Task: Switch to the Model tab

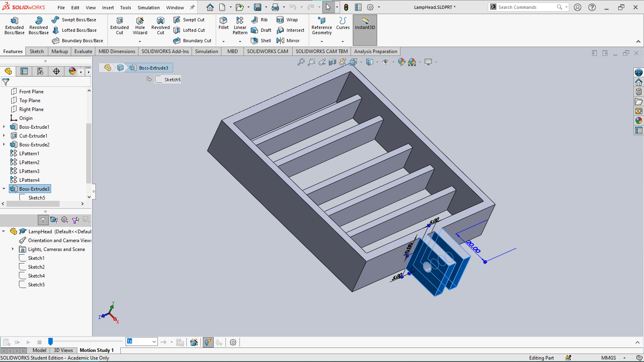Action: [39, 350]
